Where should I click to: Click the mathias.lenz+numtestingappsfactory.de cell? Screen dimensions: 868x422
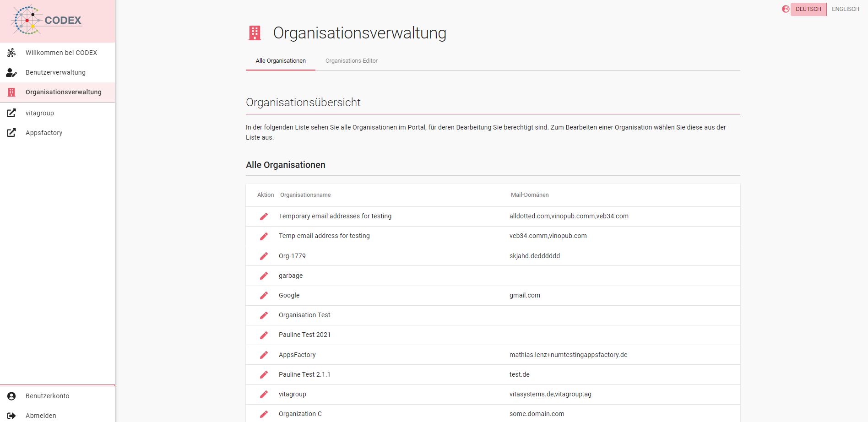click(x=568, y=355)
